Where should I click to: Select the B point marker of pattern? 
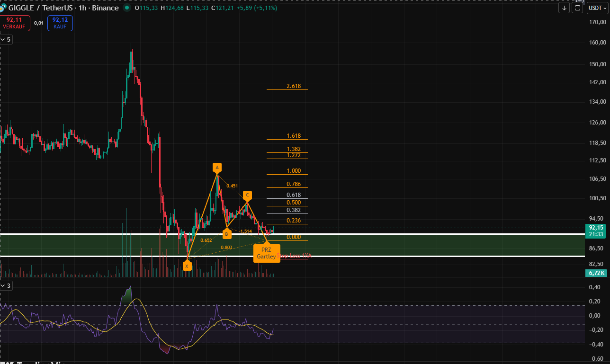point(227,234)
